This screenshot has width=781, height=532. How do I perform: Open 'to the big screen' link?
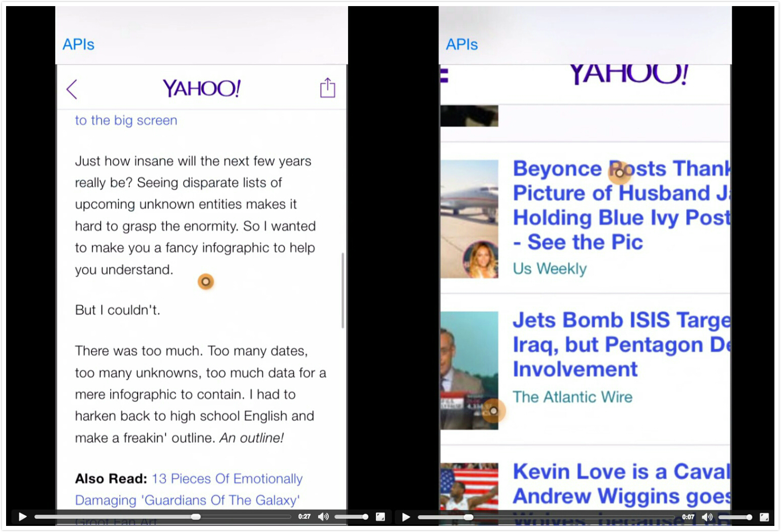[x=126, y=120]
